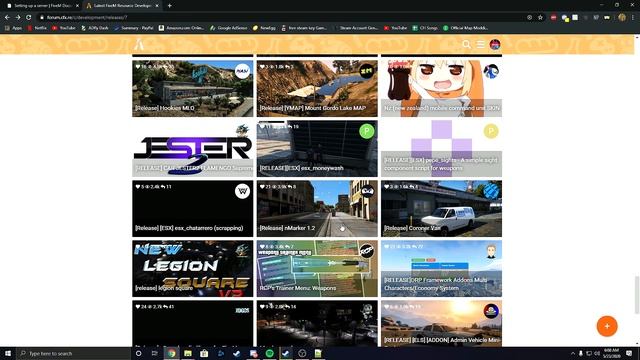Click the author avatar on DRP Framework card
The height and width of the screenshot is (360, 640).
(x=491, y=251)
